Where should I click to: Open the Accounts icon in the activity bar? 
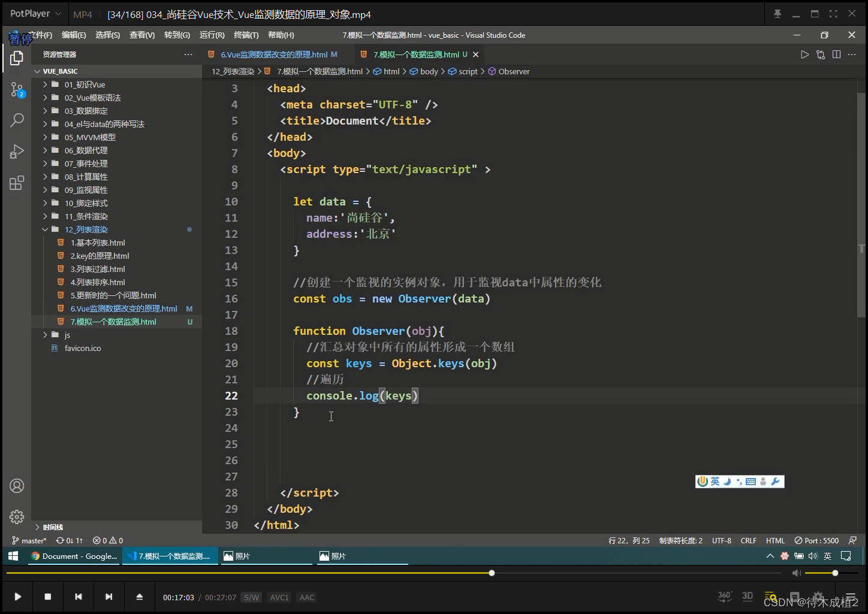[17, 486]
